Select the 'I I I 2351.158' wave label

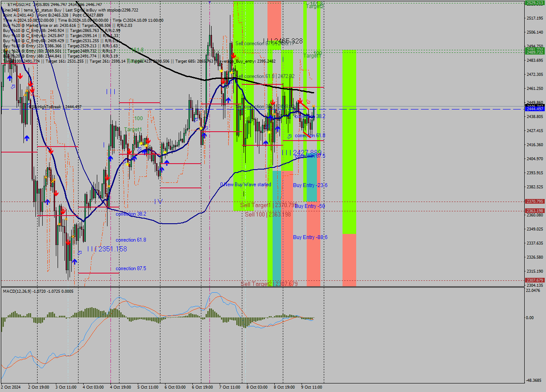pos(107,249)
